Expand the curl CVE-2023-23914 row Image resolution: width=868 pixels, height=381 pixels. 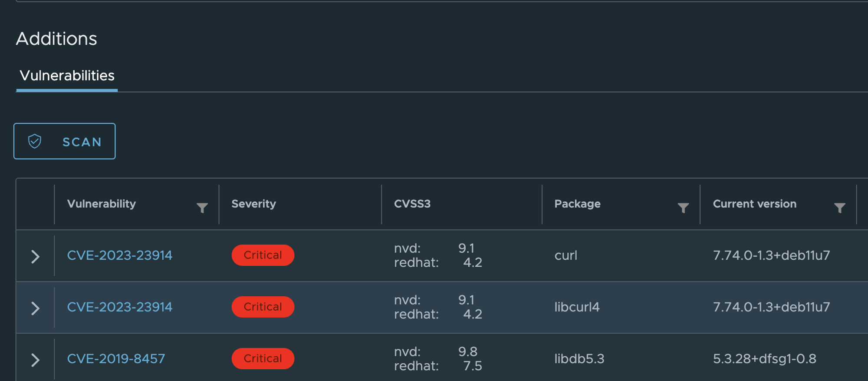(x=36, y=256)
